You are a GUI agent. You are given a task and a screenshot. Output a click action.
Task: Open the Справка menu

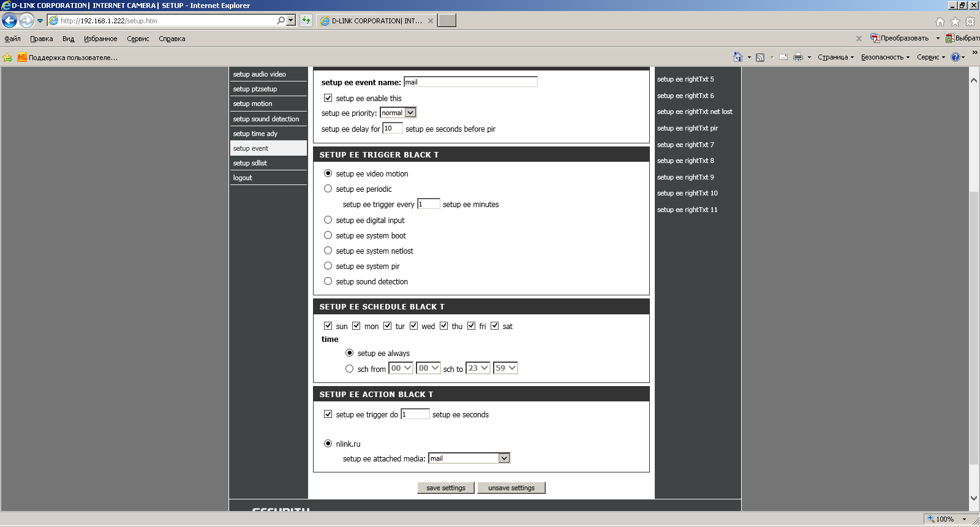[x=172, y=39]
